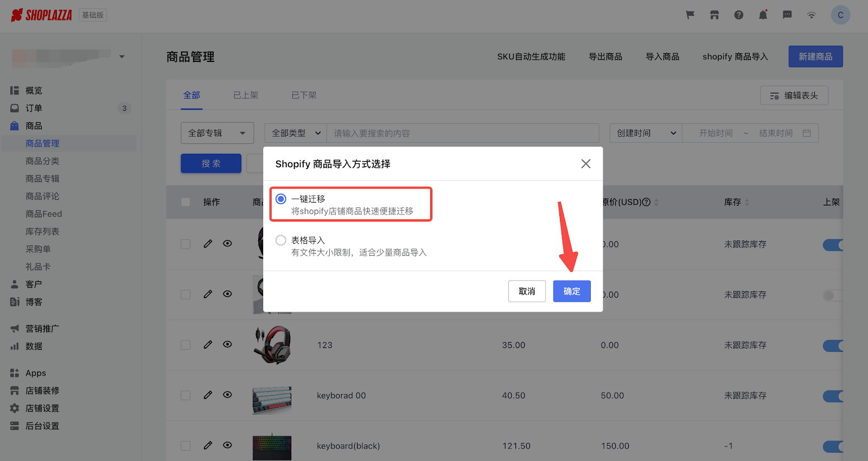Close the Shopify import dialog
This screenshot has width=868, height=461.
586,164
